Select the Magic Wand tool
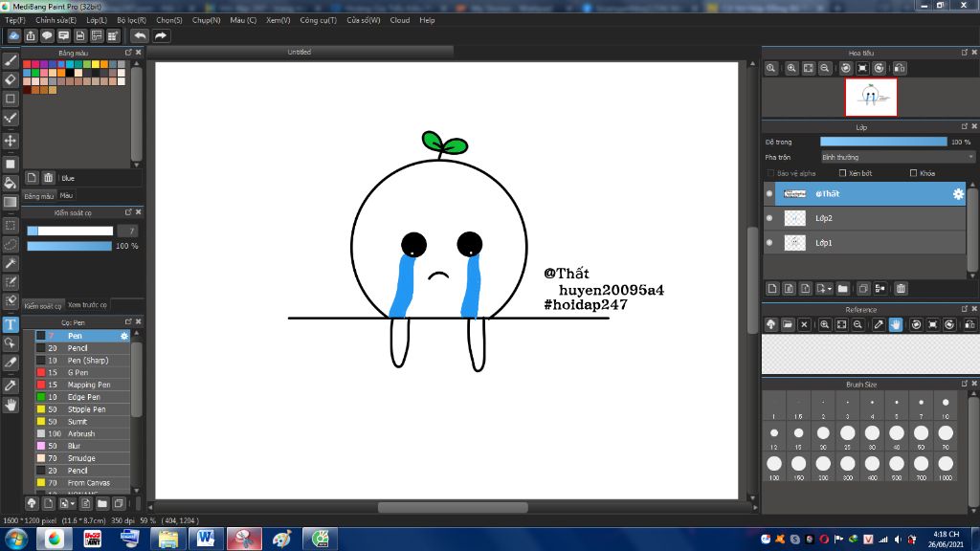 (x=11, y=263)
